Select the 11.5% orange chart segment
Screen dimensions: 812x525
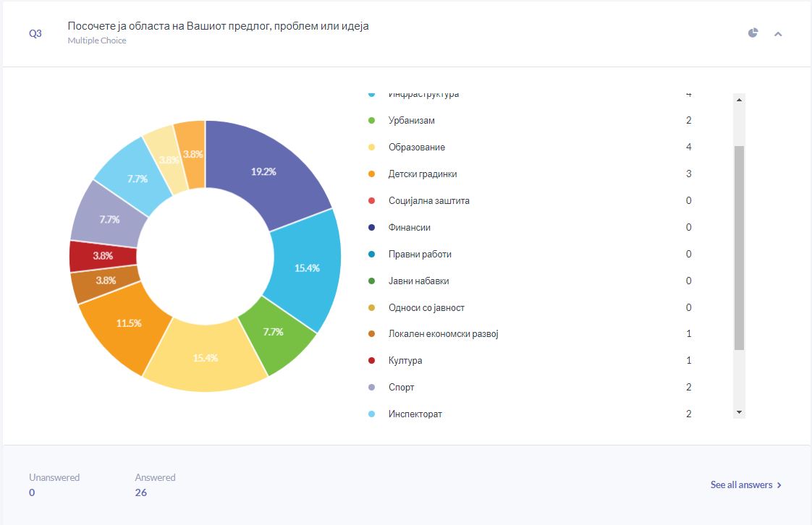click(x=127, y=323)
